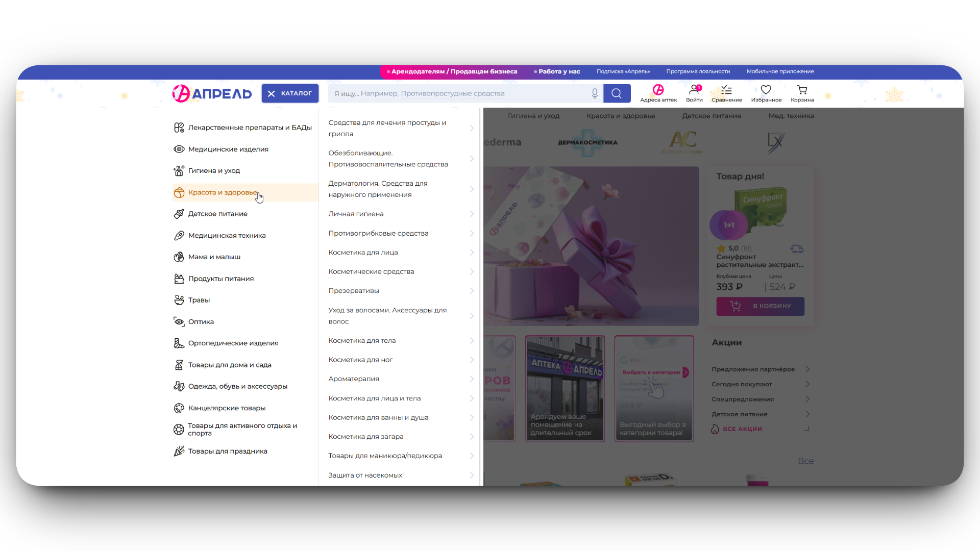Open Избранное heart favorites icon

(x=766, y=90)
